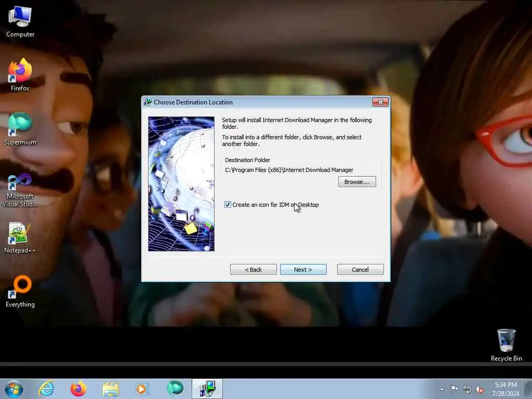Screen dimensions: 532x399
Task: Click the installer icon in dialog title bar
Action: coord(148,102)
